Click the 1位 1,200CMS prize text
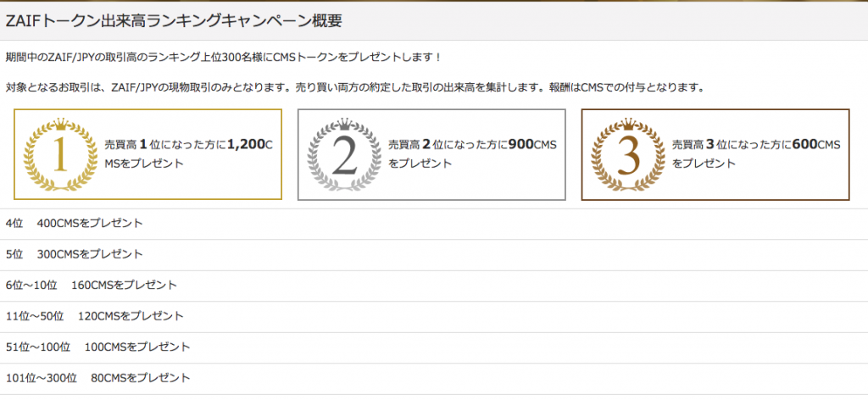 (189, 154)
